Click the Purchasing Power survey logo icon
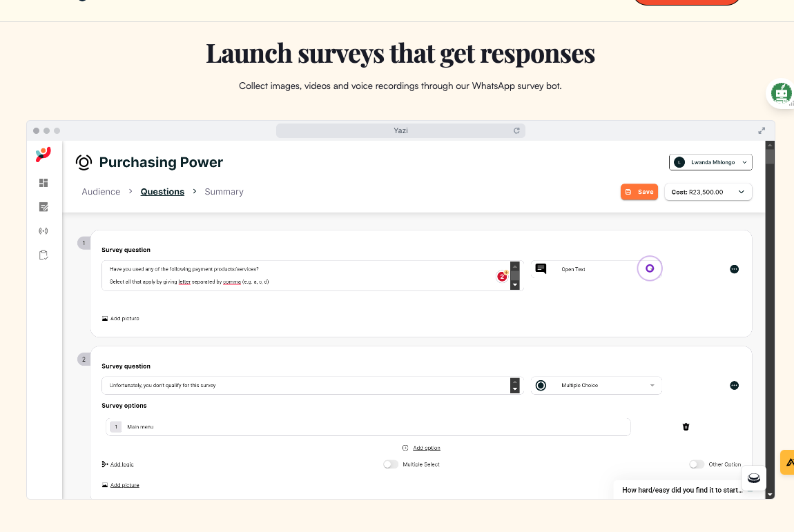The height and width of the screenshot is (532, 794). (84, 162)
